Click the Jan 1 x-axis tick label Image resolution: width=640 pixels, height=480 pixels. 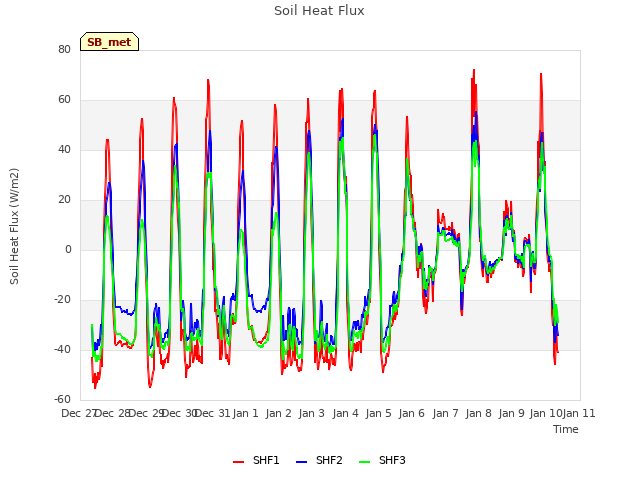(246, 413)
